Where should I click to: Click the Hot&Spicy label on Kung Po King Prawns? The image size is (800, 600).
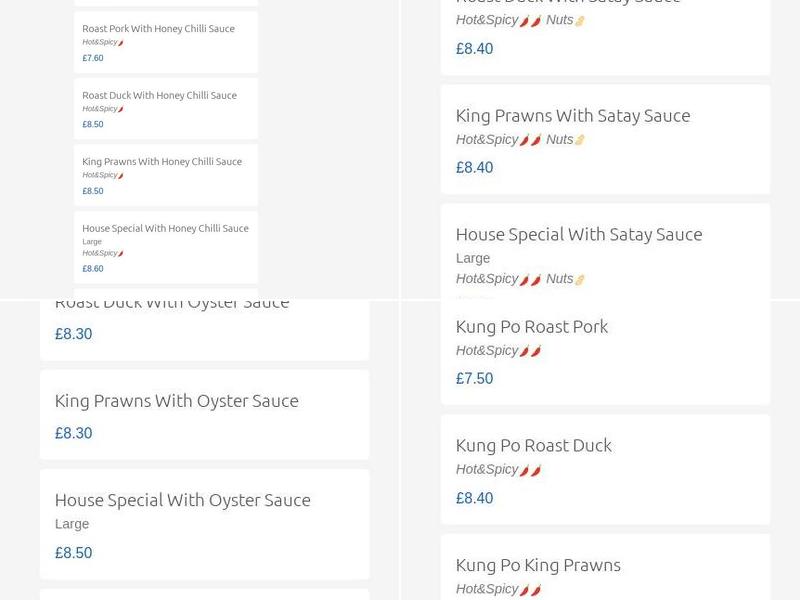click(x=487, y=588)
